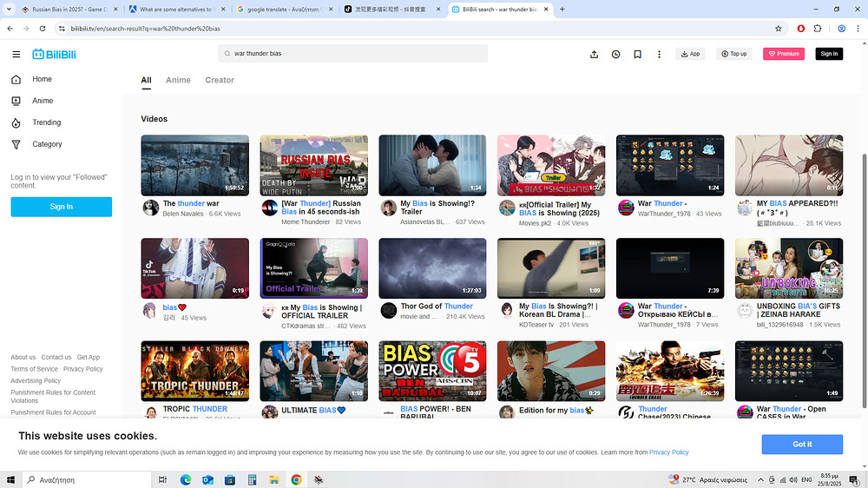
Task: Click the black Sign In header button
Action: (829, 54)
